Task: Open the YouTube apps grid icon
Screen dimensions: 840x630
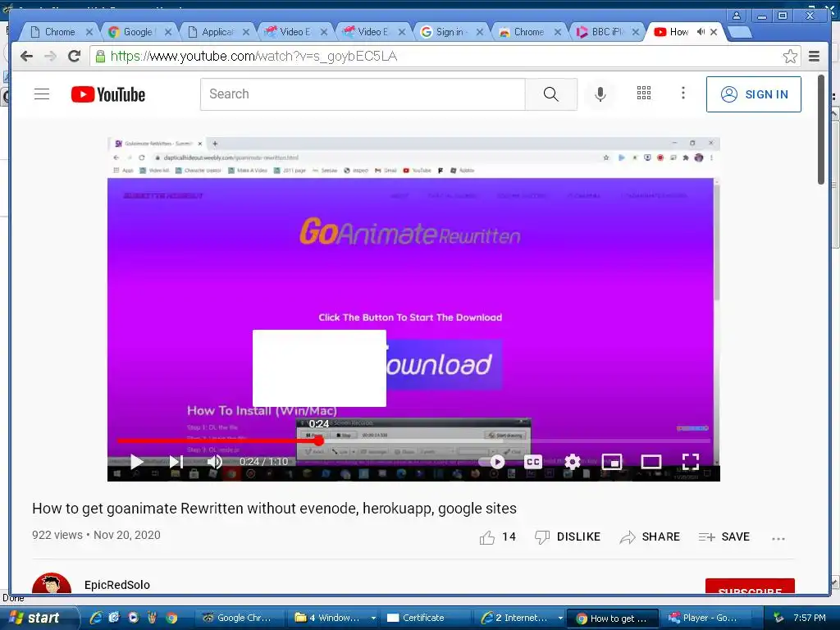Action: coord(643,94)
